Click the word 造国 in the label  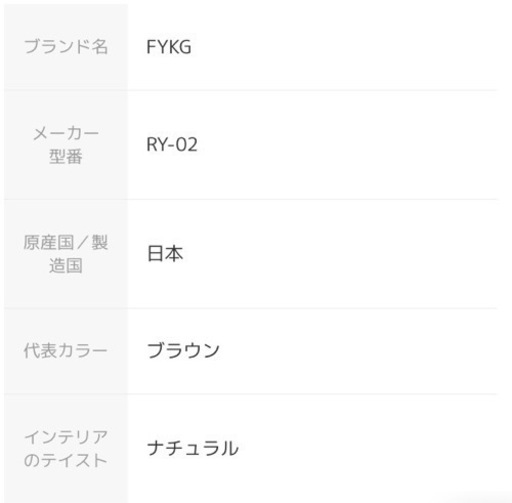[66, 266]
